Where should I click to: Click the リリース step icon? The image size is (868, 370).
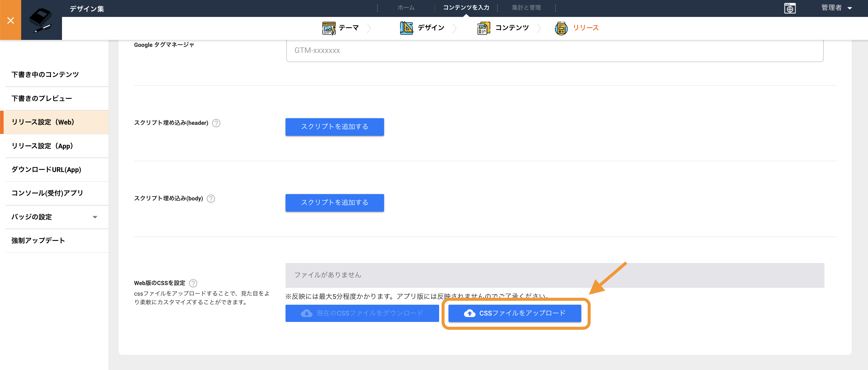[x=561, y=28]
